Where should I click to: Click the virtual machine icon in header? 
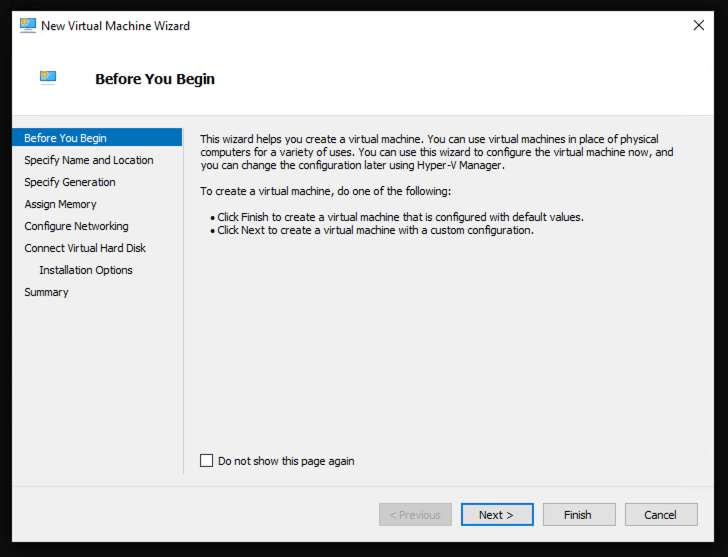pyautogui.click(x=48, y=77)
